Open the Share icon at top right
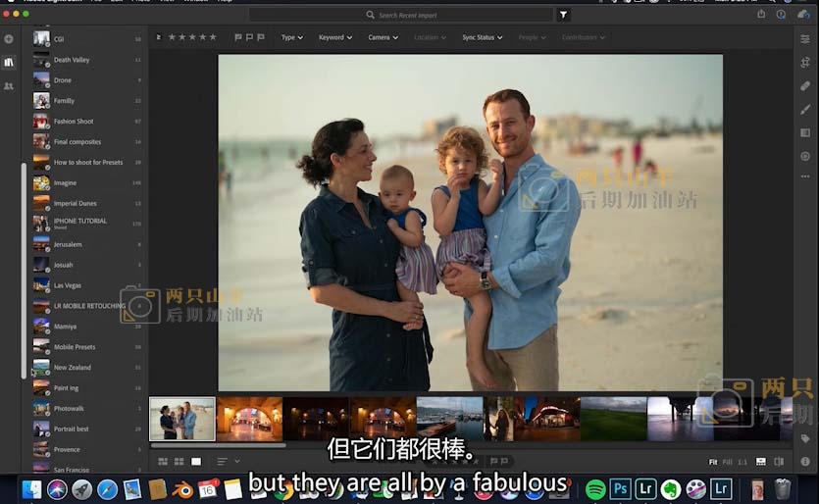The image size is (819, 504). (x=761, y=15)
